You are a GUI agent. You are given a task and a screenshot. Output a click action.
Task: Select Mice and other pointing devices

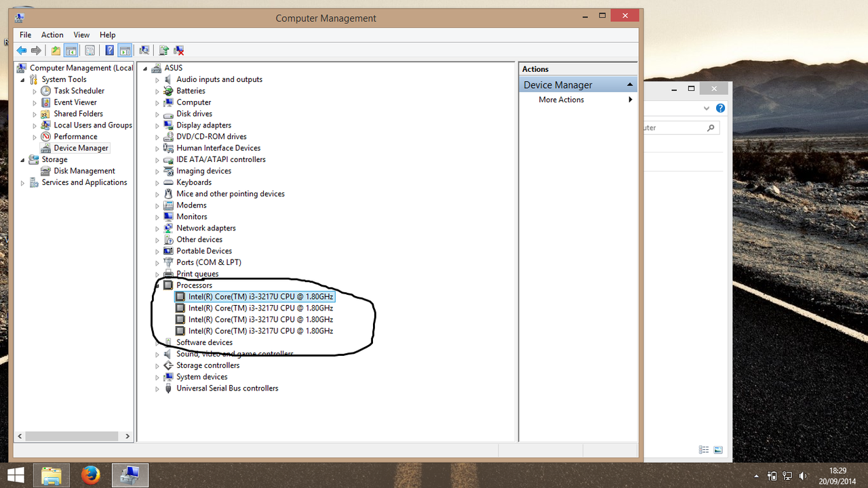(x=231, y=194)
